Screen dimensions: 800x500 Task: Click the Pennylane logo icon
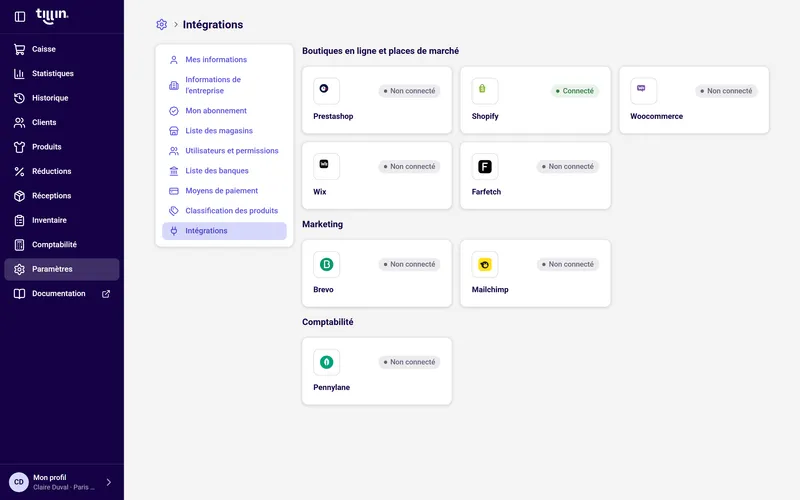[326, 362]
